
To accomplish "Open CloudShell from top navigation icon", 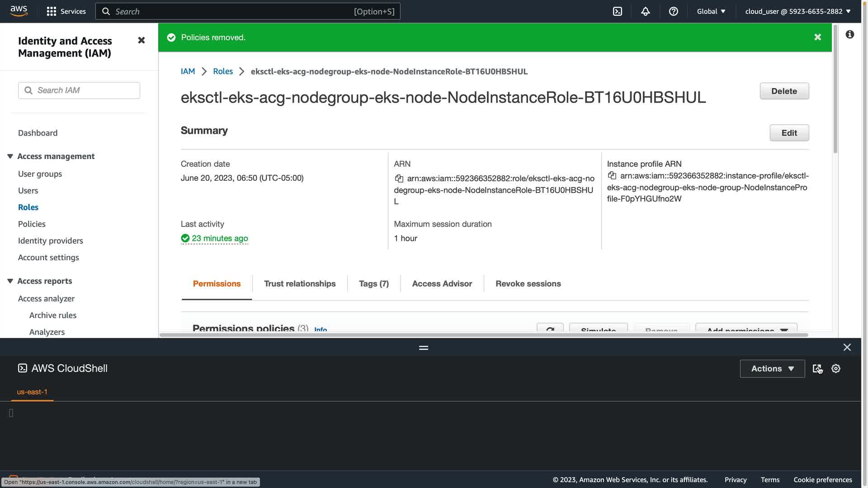I will point(618,11).
